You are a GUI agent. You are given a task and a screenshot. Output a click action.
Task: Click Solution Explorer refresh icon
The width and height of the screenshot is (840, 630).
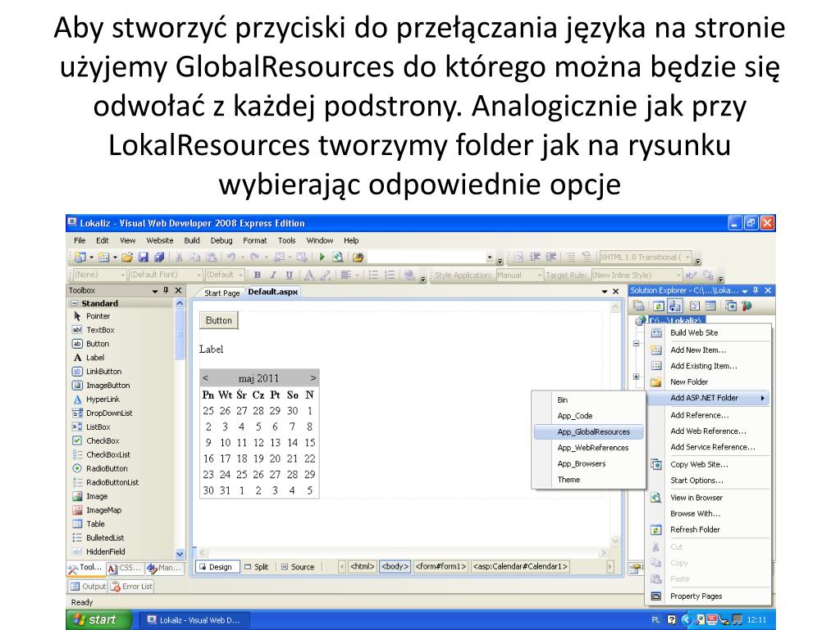pos(659,306)
